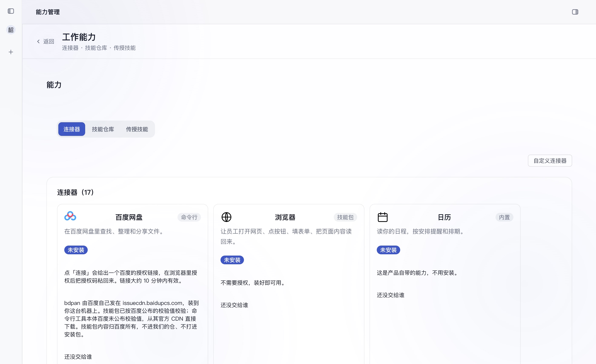Click the 百度网盘 cloud logo icon
The height and width of the screenshot is (364, 596).
[70, 216]
